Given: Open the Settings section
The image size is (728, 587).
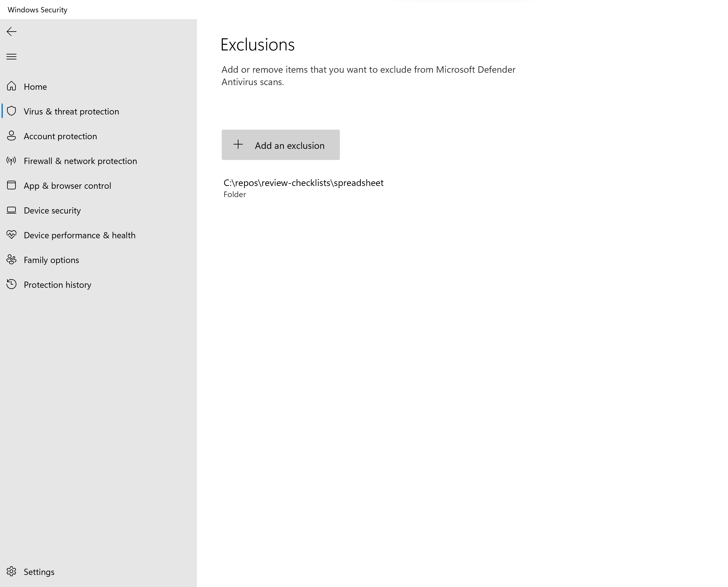Looking at the screenshot, I should [39, 573].
